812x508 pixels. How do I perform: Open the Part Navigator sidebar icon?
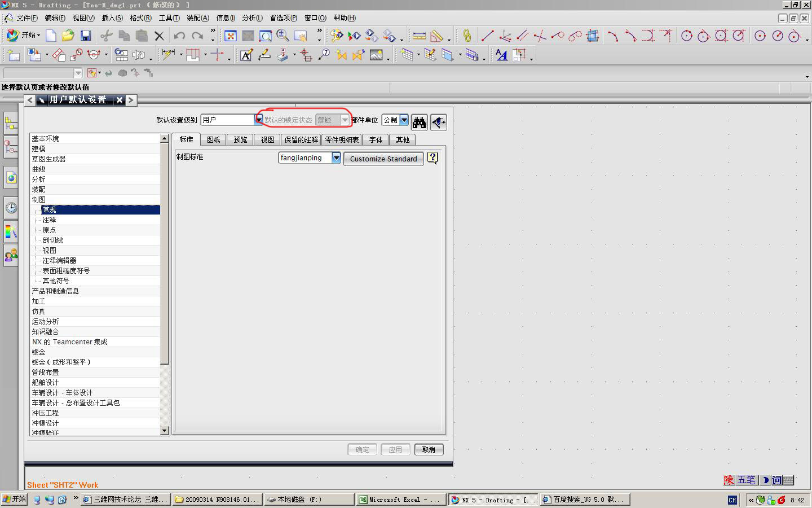pyautogui.click(x=11, y=147)
